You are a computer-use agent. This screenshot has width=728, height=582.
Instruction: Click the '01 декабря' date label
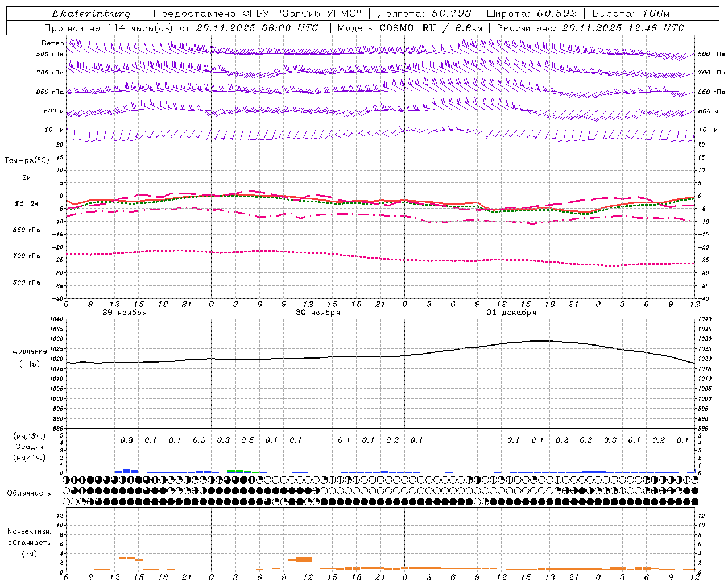511,313
